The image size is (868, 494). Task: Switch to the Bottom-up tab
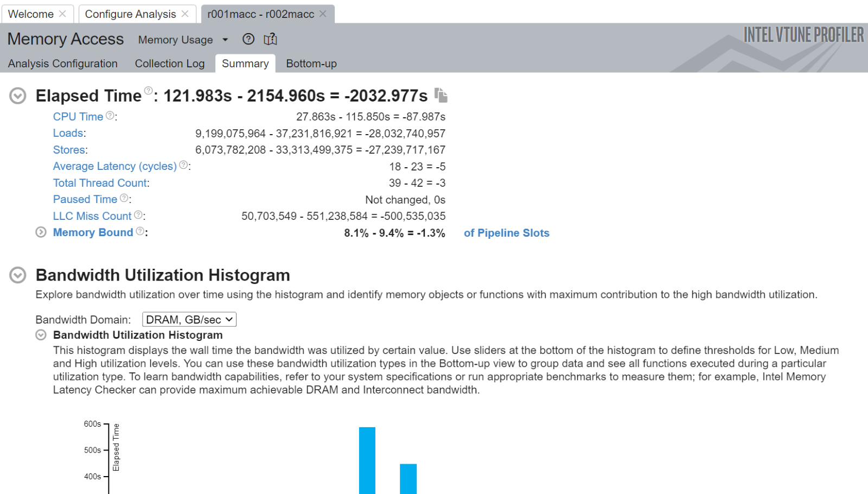pos(311,64)
